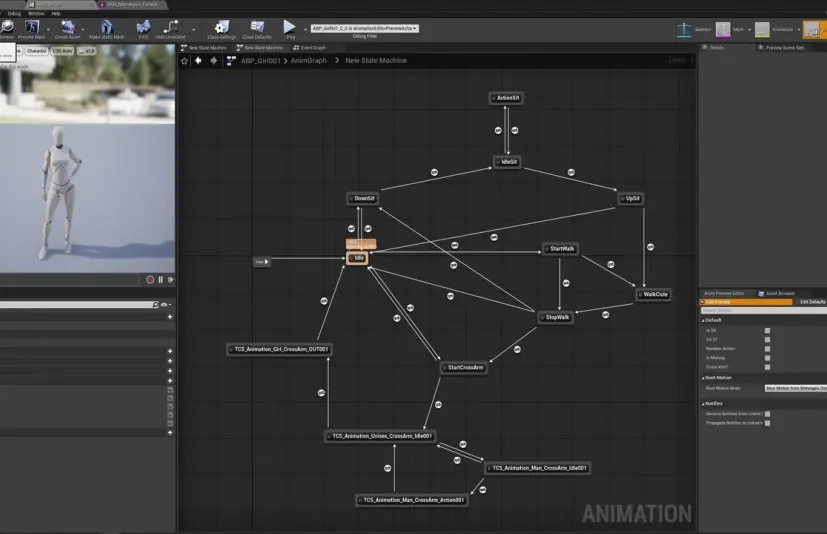
Task: Open the Help menu
Action: 56,13
